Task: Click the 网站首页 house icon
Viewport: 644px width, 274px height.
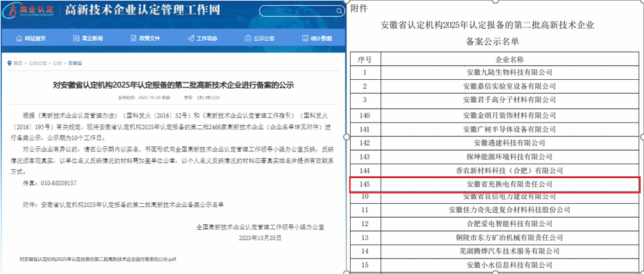Action: (19, 38)
